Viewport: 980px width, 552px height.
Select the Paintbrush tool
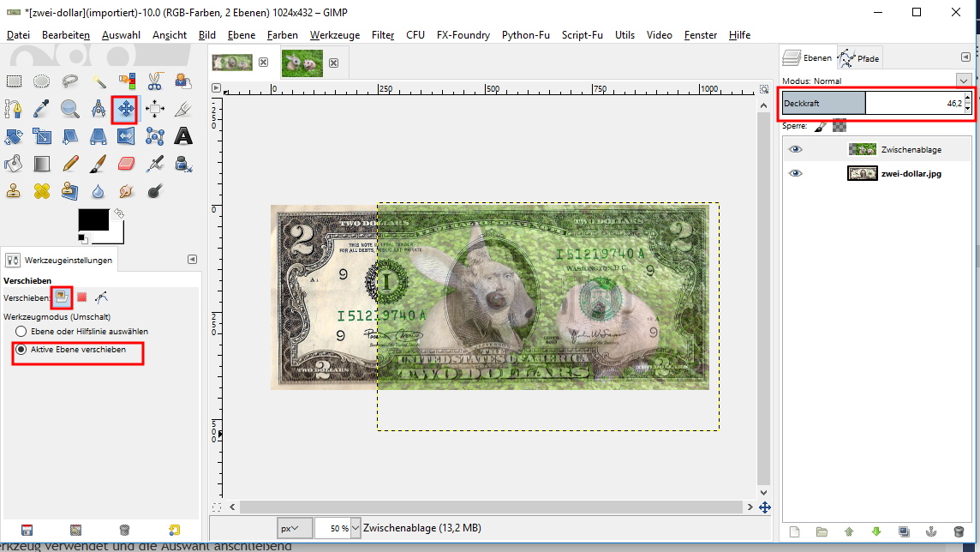coord(99,164)
